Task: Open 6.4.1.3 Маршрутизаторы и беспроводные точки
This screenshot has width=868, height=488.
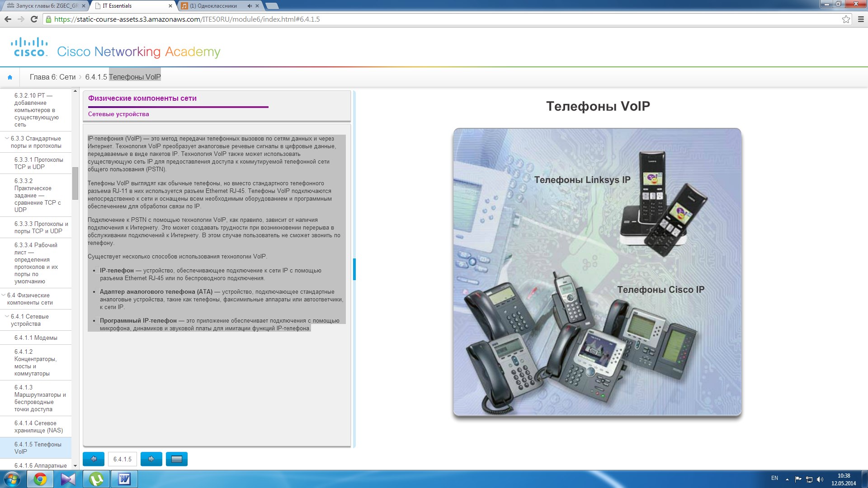Action: click(x=36, y=399)
